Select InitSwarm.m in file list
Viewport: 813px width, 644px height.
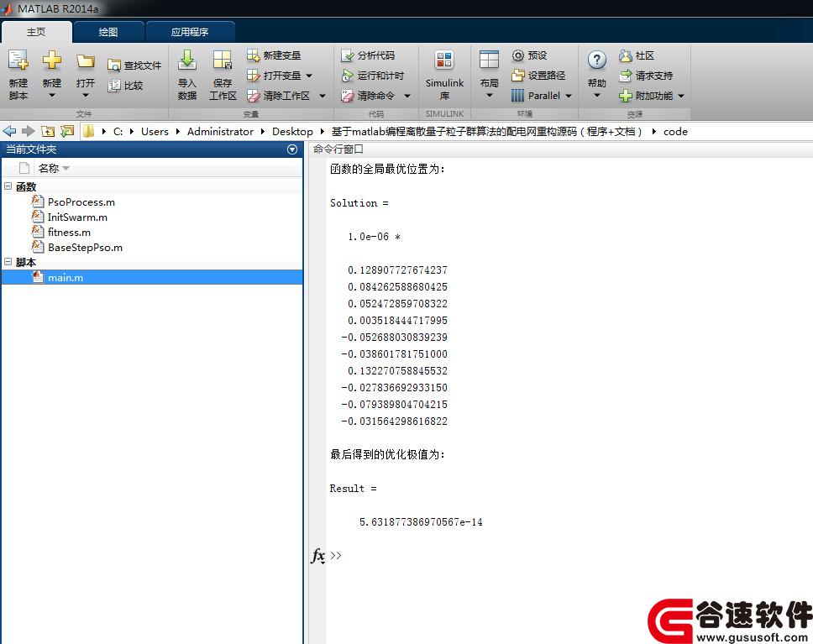point(78,217)
